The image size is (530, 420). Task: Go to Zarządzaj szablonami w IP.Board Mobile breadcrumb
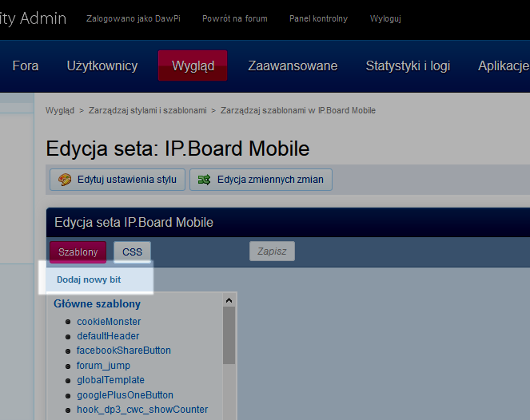298,110
